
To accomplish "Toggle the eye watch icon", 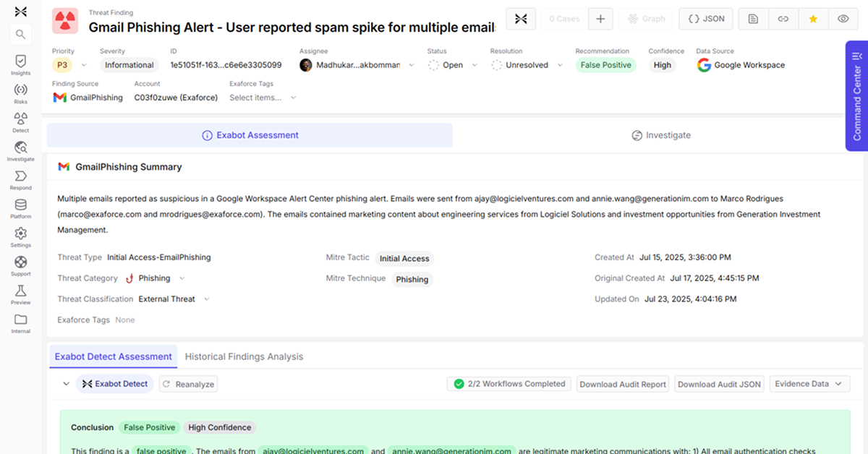I will click(843, 19).
